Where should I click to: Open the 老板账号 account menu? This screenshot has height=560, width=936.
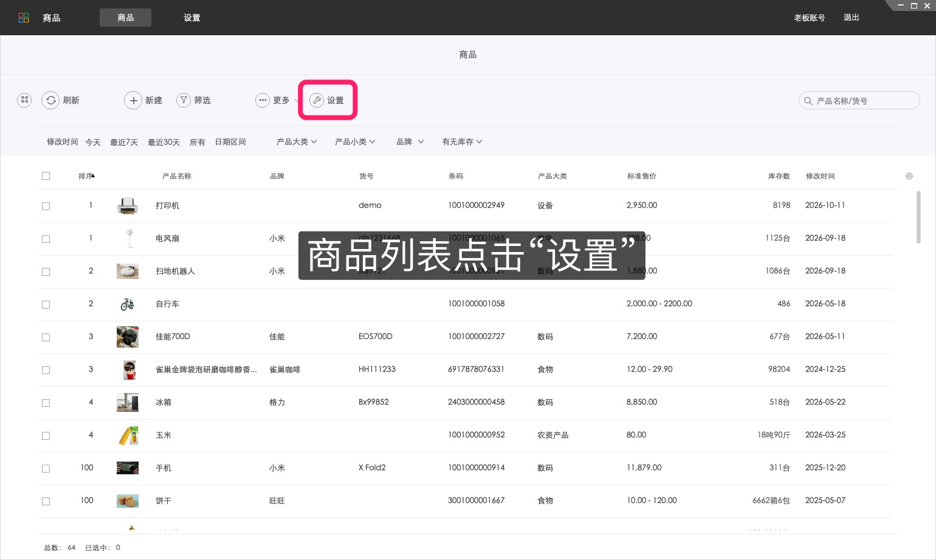click(x=809, y=18)
